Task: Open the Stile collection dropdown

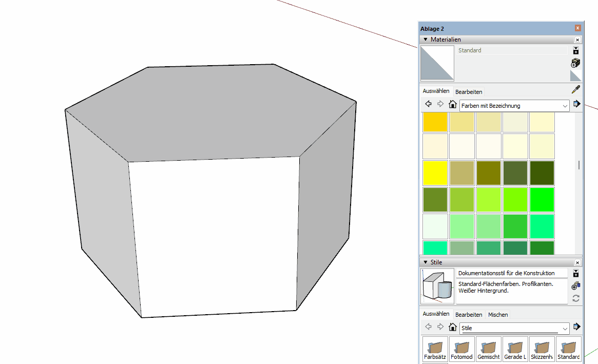Action: pyautogui.click(x=565, y=328)
